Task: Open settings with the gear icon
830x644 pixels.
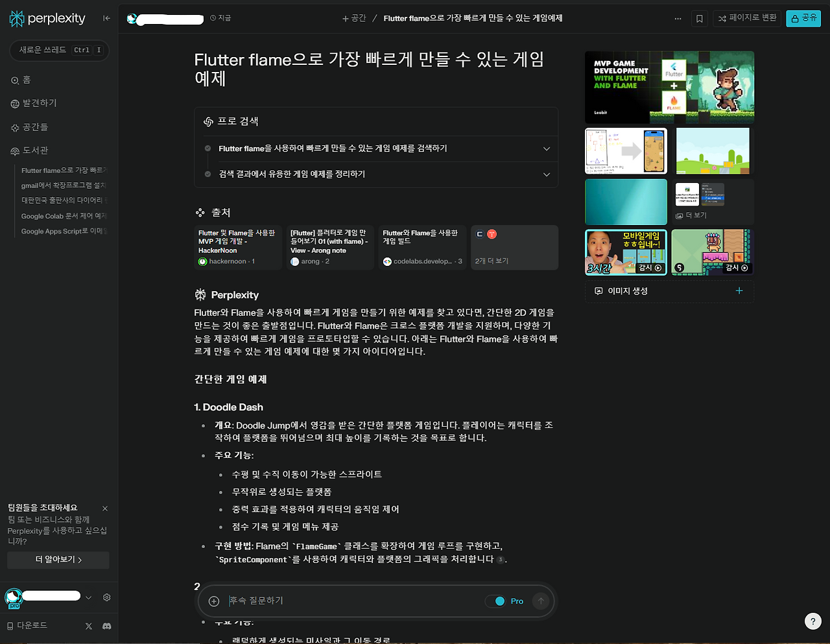Action: coord(106,597)
